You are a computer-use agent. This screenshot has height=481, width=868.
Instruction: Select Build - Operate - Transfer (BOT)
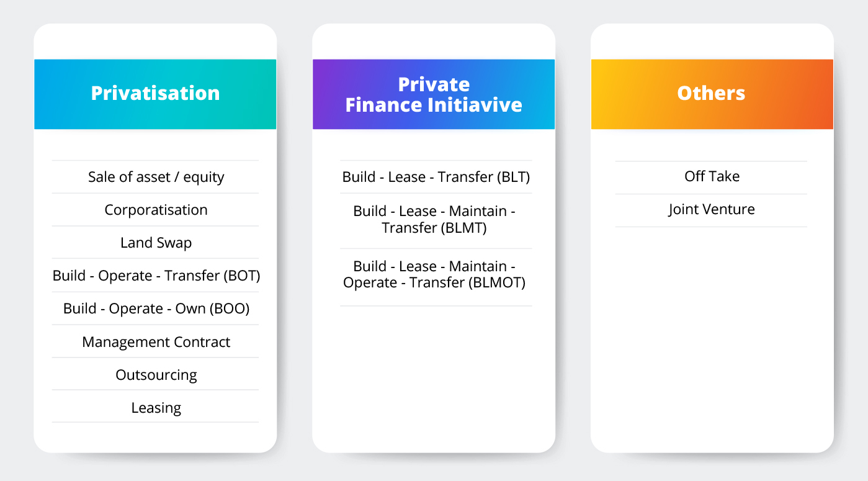coord(156,276)
